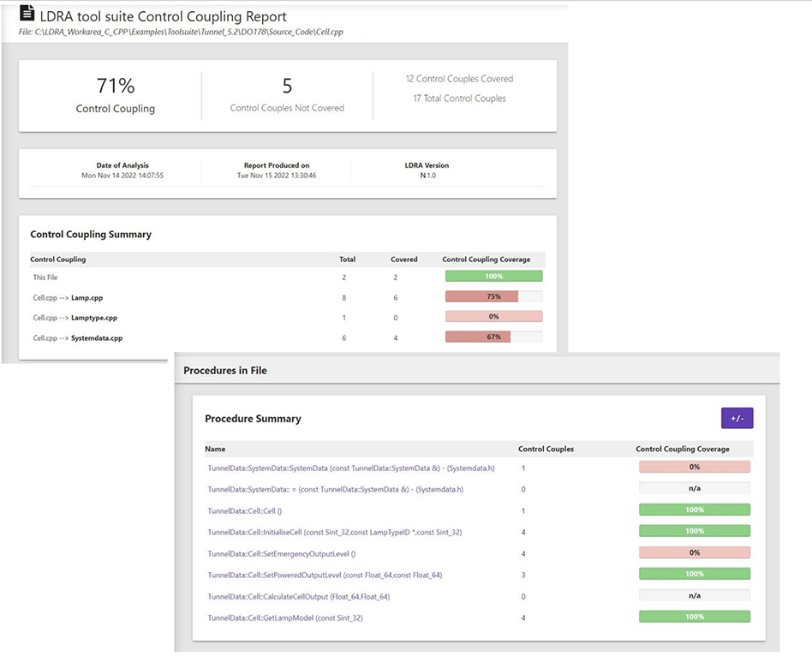
Task: Select the Cell.cpp --> Lamptype.cpp coupling row
Action: click(x=75, y=317)
